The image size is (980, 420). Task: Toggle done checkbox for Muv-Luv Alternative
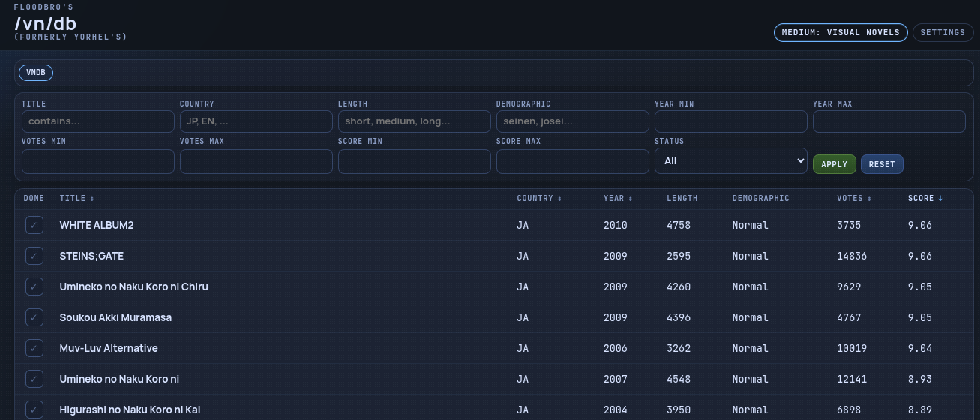pos(34,348)
